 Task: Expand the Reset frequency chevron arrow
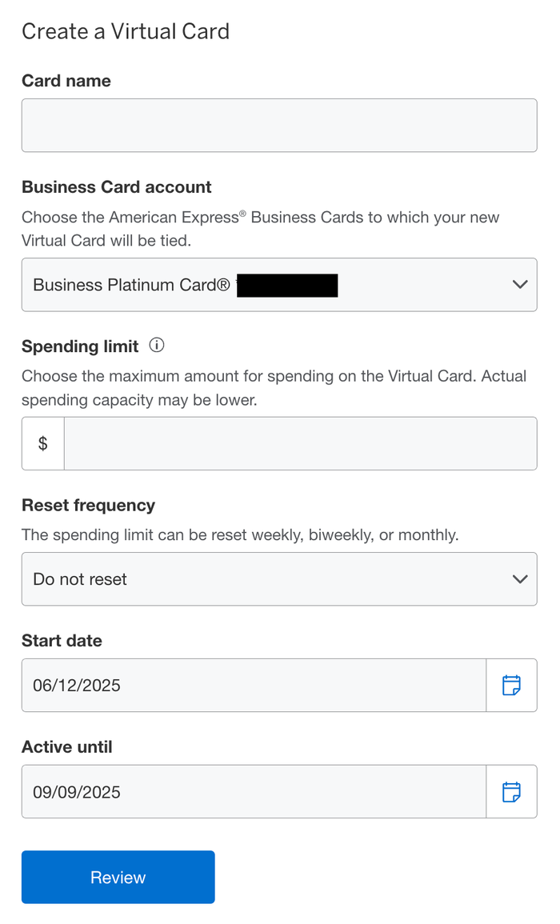coord(520,579)
